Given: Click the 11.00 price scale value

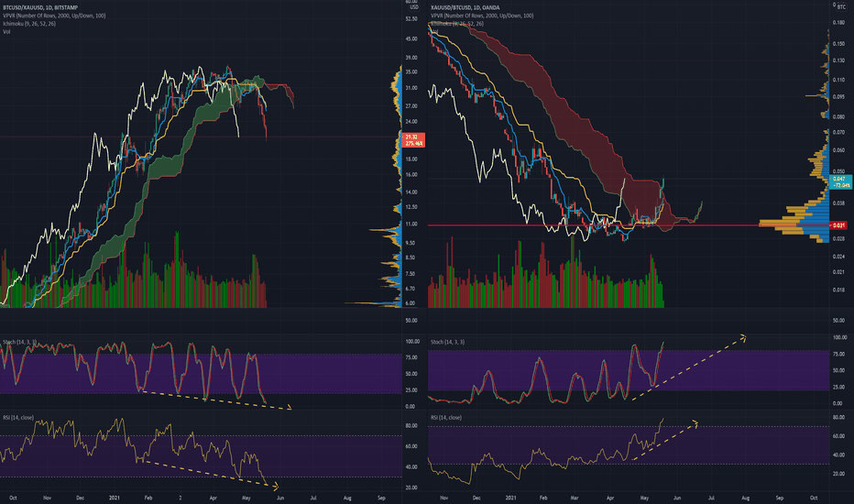Looking at the screenshot, I should point(411,224).
